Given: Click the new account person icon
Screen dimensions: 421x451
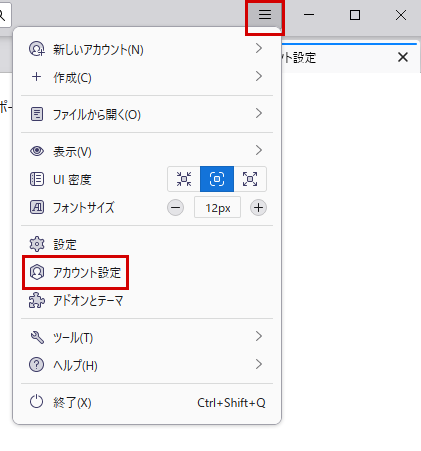Looking at the screenshot, I should tap(37, 49).
